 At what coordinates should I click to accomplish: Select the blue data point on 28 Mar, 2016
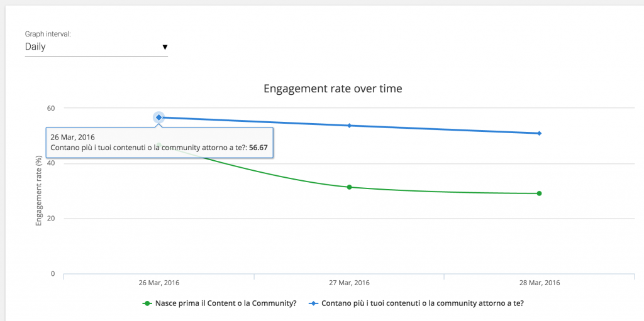click(539, 133)
